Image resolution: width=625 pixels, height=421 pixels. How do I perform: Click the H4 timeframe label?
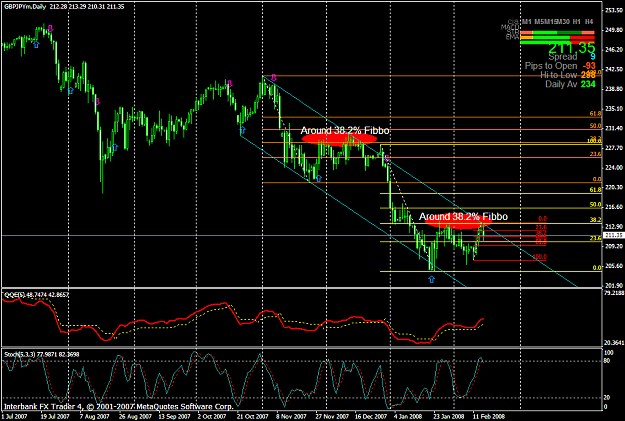(x=589, y=22)
